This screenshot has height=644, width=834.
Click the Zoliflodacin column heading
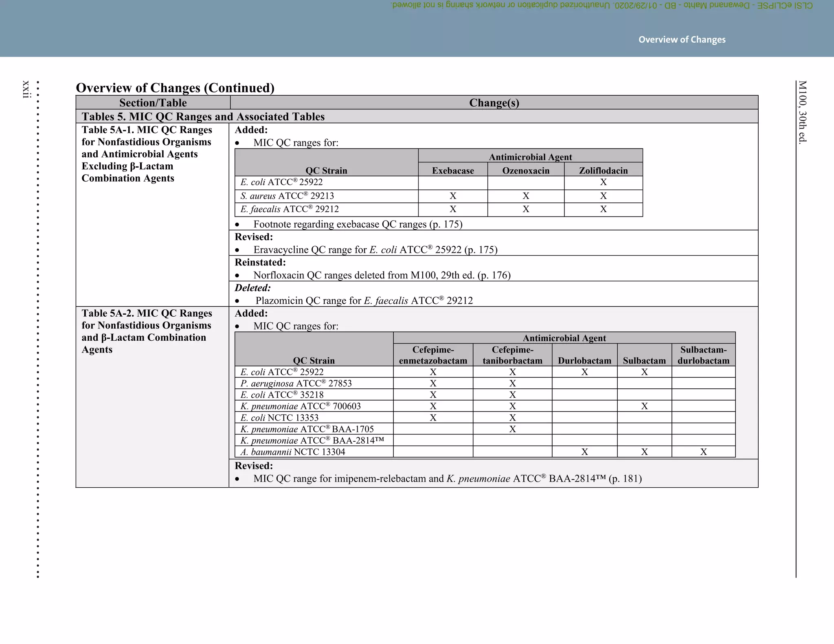point(603,171)
